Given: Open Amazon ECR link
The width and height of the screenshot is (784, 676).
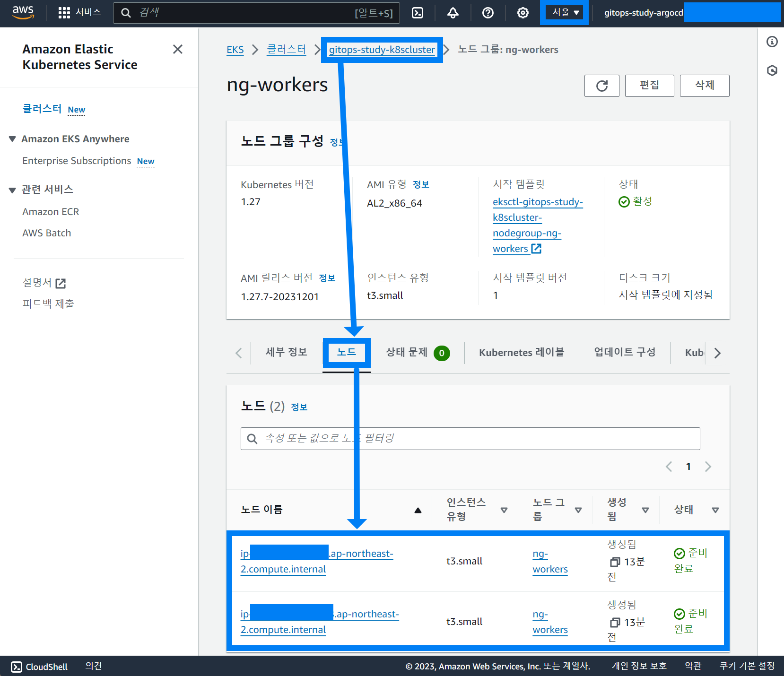Looking at the screenshot, I should pos(51,212).
